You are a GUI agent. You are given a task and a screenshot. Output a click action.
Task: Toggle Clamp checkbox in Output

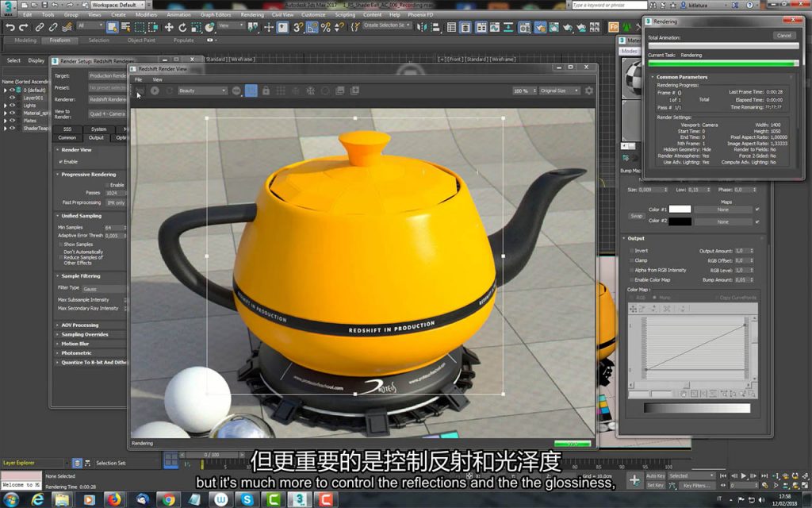tap(632, 260)
